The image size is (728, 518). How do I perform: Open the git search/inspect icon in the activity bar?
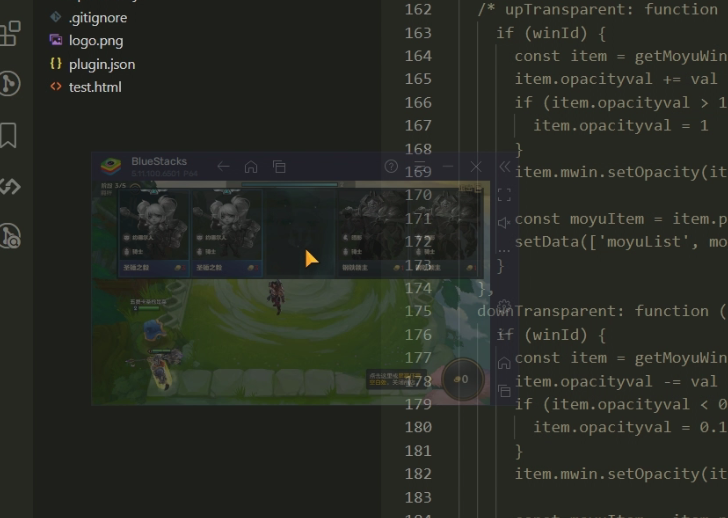click(x=10, y=236)
